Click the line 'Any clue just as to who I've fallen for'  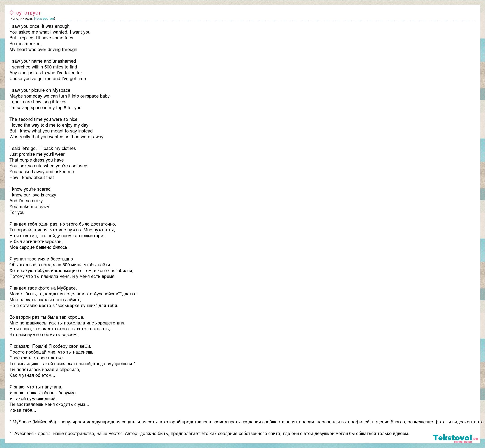tap(46, 73)
